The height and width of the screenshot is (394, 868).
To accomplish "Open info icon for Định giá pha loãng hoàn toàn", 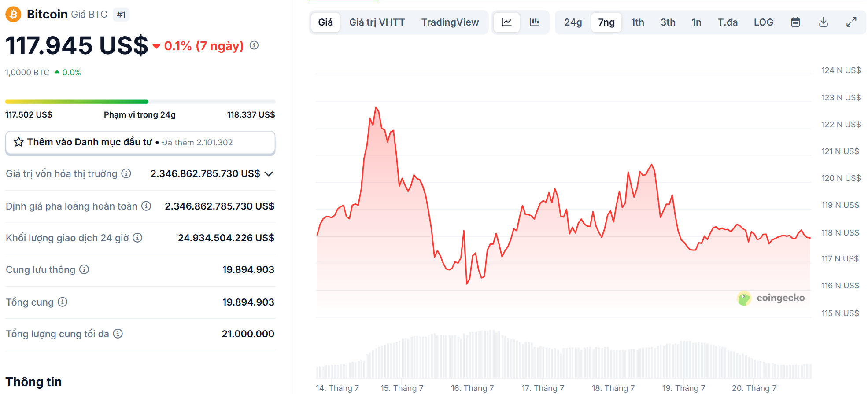I will pos(146,206).
